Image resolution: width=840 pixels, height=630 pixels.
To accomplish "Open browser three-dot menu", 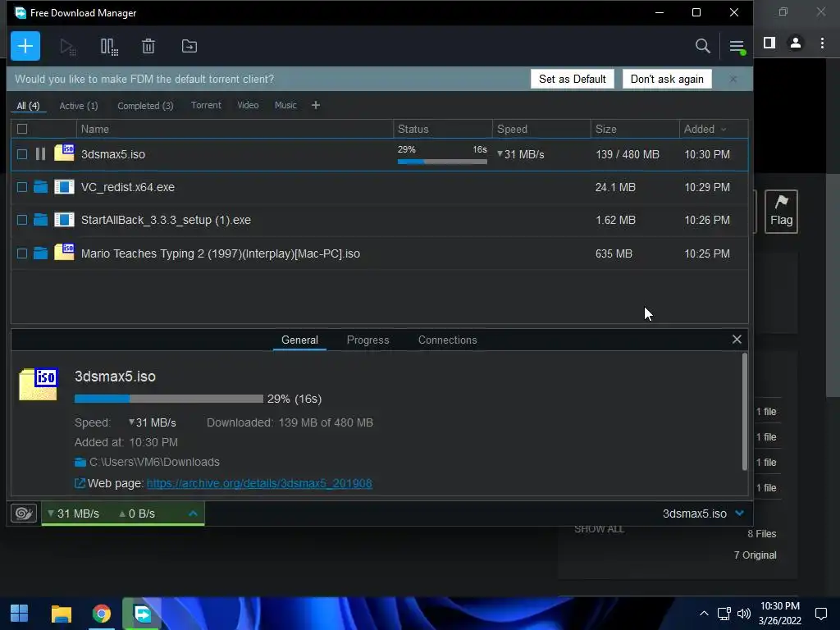I will coord(822,43).
